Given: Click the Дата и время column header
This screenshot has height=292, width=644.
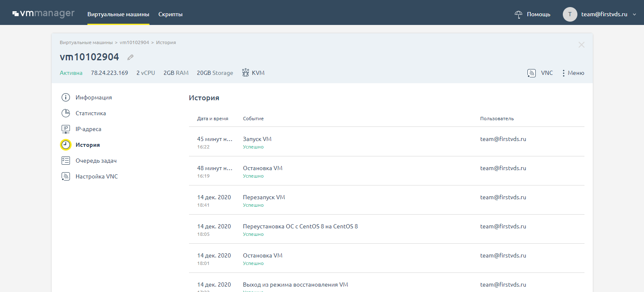Looking at the screenshot, I should tap(213, 119).
